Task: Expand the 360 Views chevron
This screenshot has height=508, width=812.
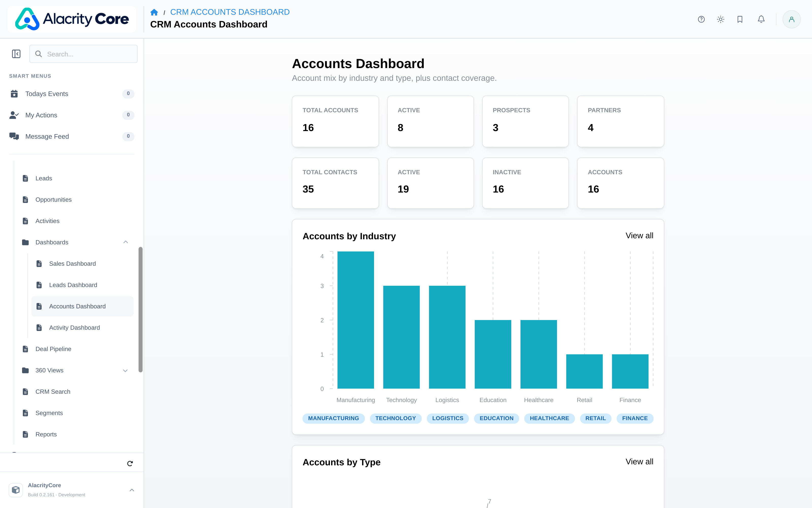Action: click(x=126, y=371)
